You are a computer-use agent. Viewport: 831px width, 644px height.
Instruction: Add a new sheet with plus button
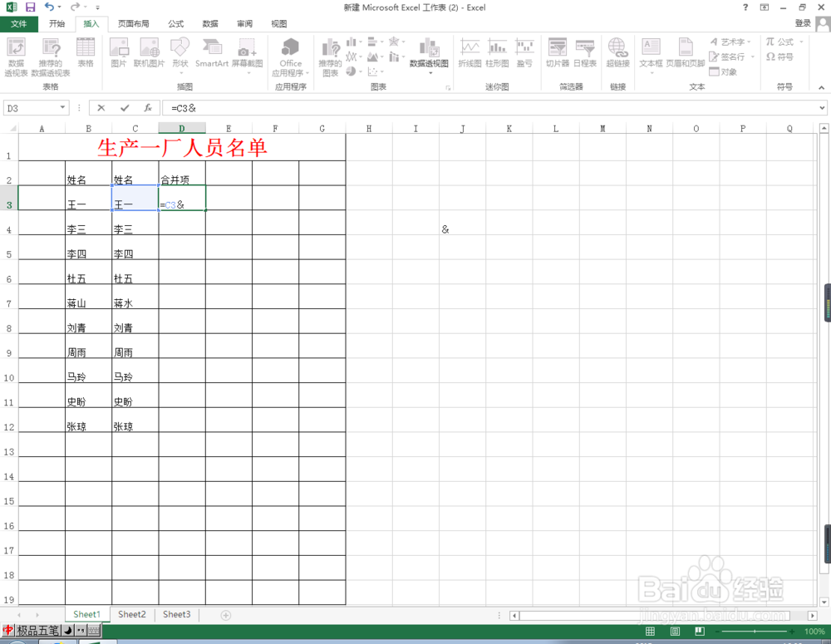[226, 615]
